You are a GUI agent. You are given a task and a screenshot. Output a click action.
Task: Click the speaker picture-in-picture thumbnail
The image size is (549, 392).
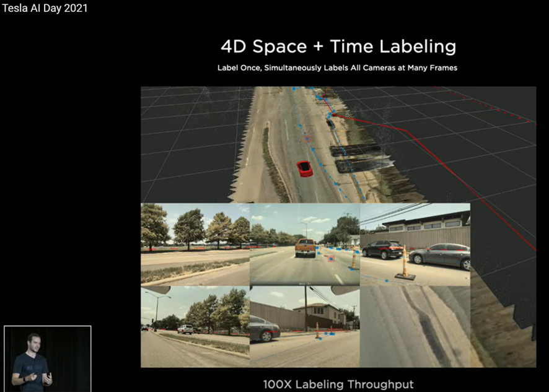(48, 359)
